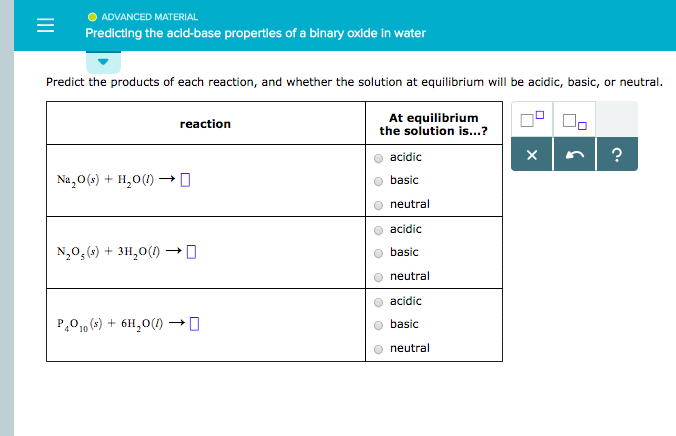Insert a subscript template

(x=574, y=123)
